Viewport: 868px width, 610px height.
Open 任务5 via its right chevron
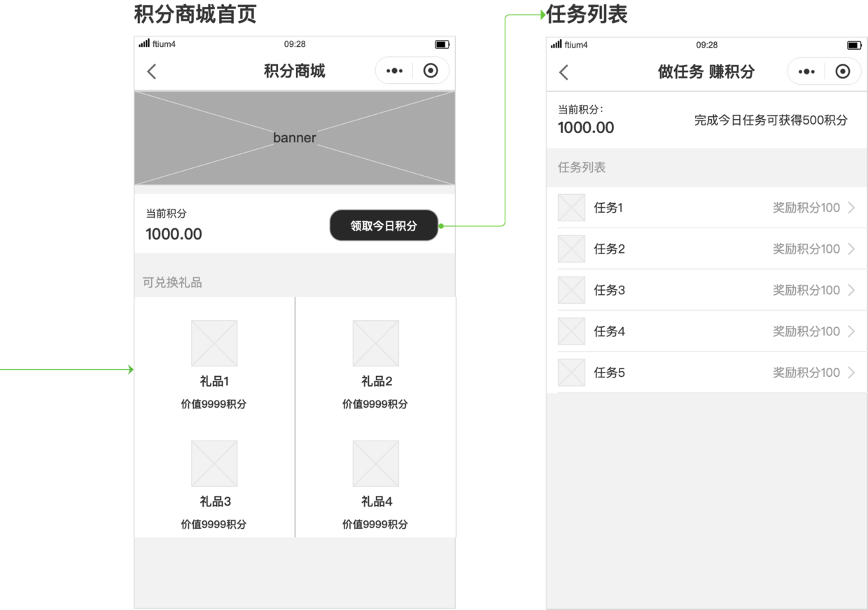tap(851, 373)
